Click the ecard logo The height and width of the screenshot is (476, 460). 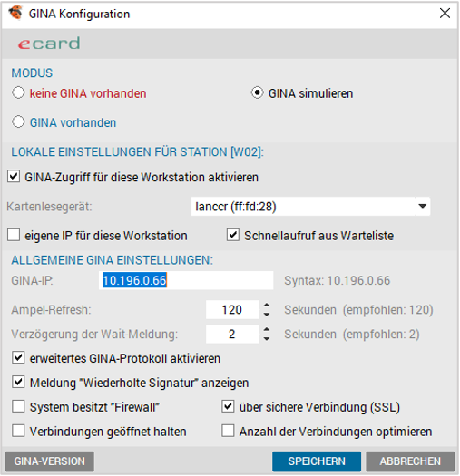coord(49,44)
